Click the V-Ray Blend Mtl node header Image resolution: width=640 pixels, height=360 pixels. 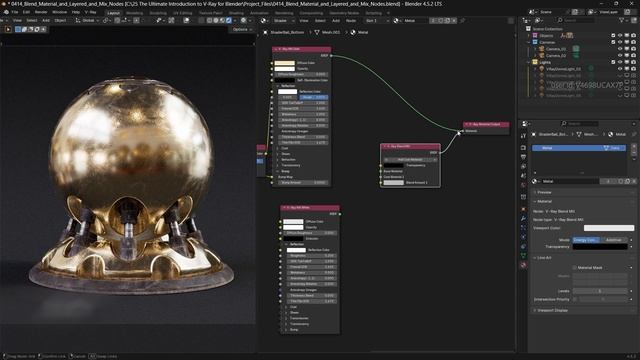(x=410, y=146)
